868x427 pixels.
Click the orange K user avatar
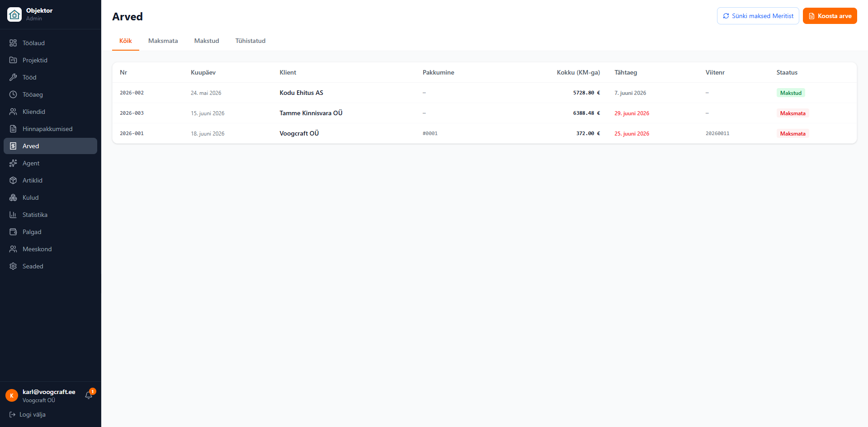tap(12, 395)
